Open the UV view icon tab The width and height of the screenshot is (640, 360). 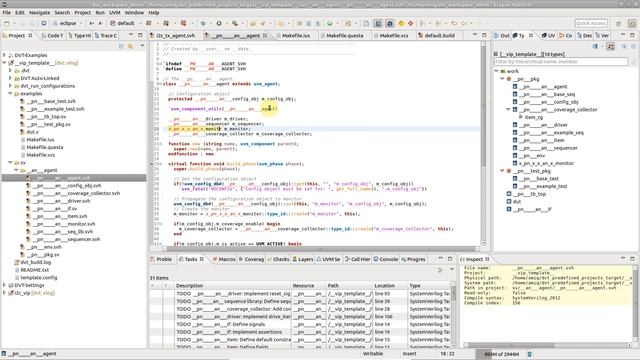tap(549, 36)
